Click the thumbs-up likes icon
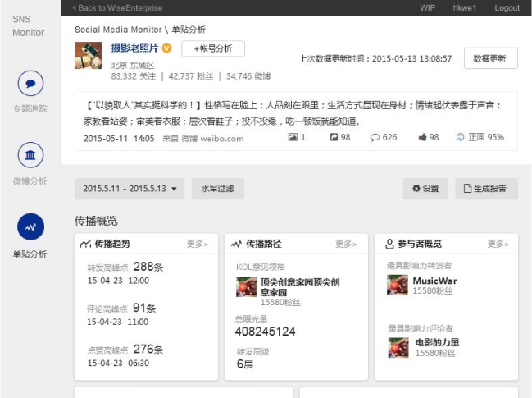 tap(423, 138)
